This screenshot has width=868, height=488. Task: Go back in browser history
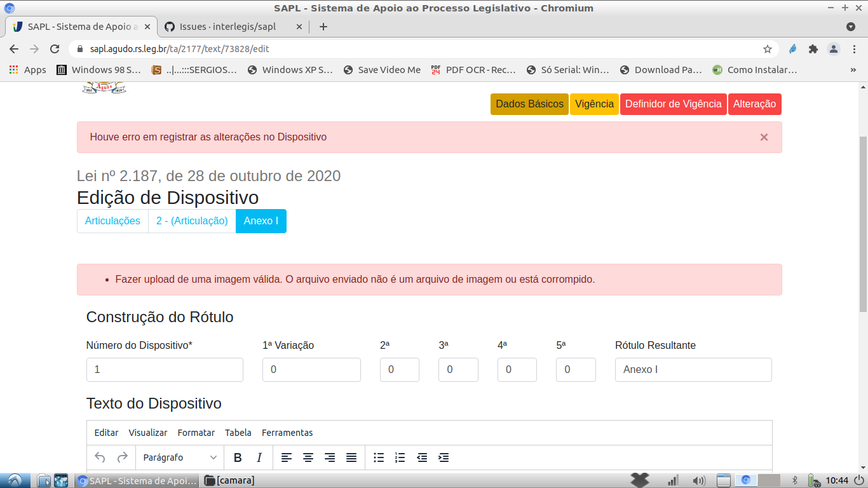tap(14, 49)
